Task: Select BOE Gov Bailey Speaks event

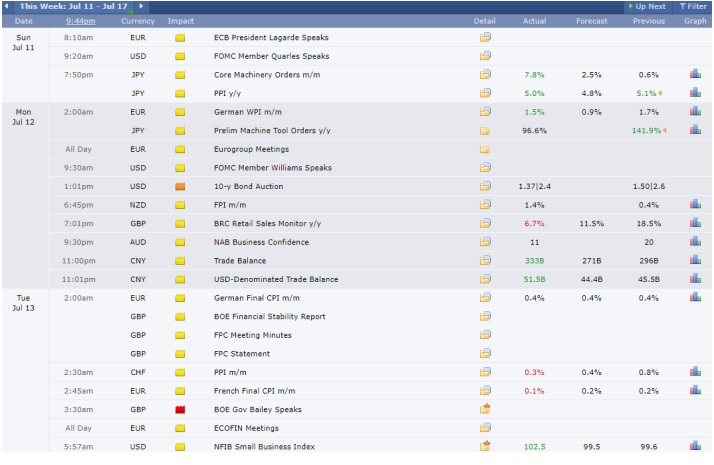Action: pos(258,409)
